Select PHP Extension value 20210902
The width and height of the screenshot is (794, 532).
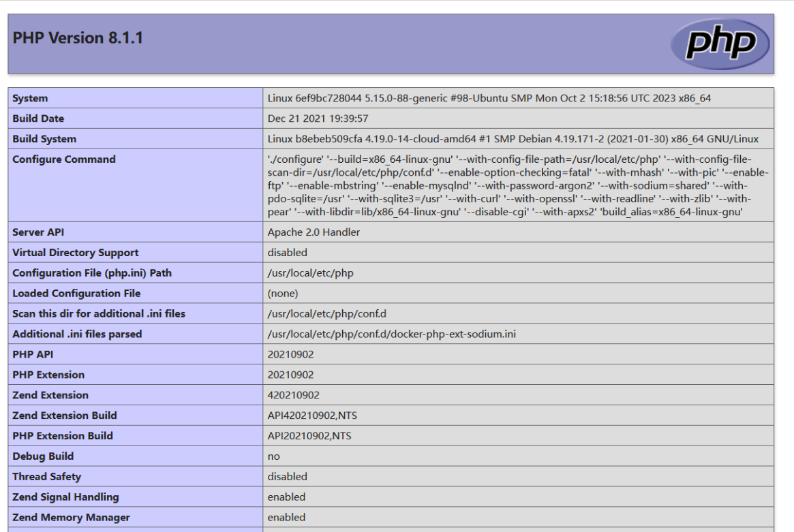(290, 375)
